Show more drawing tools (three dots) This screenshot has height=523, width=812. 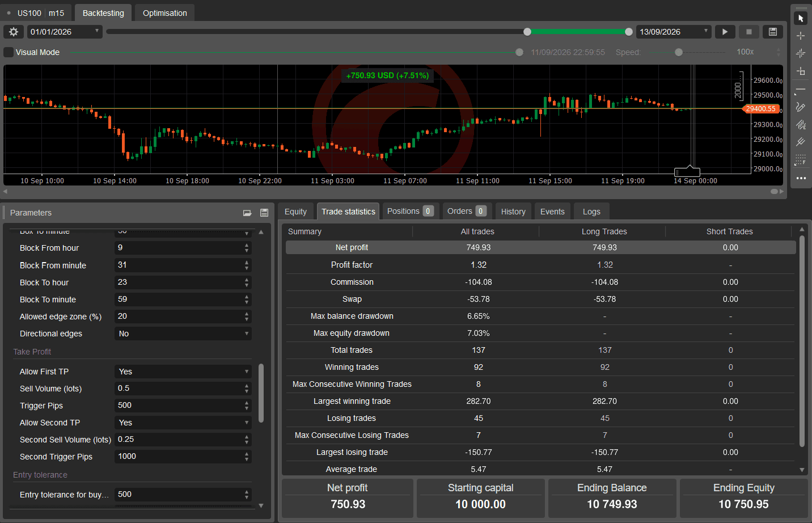(801, 178)
